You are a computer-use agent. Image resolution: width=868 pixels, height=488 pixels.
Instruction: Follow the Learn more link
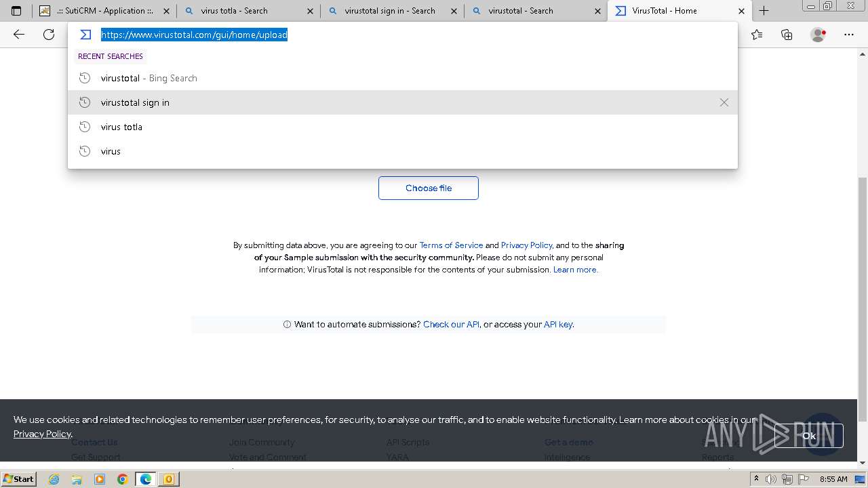click(575, 270)
